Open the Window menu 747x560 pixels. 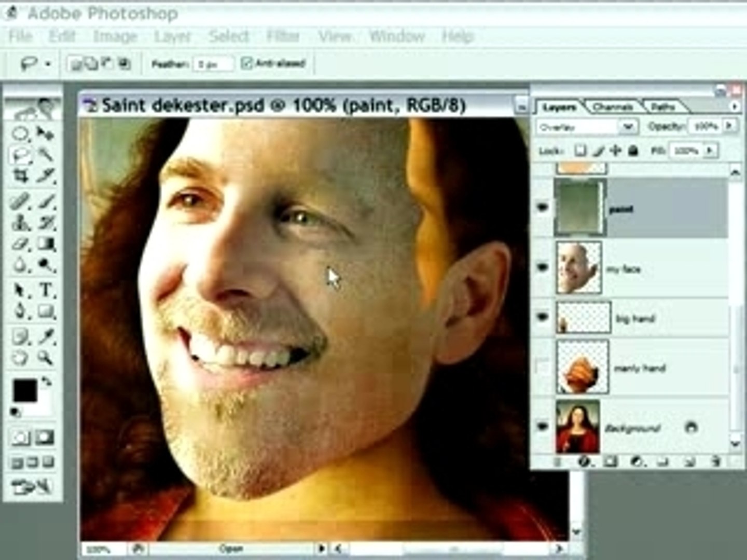pos(397,36)
